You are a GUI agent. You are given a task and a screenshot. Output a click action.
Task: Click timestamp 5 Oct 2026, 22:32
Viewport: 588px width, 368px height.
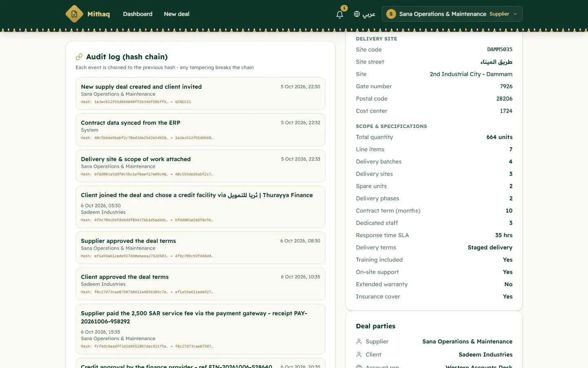click(x=301, y=123)
